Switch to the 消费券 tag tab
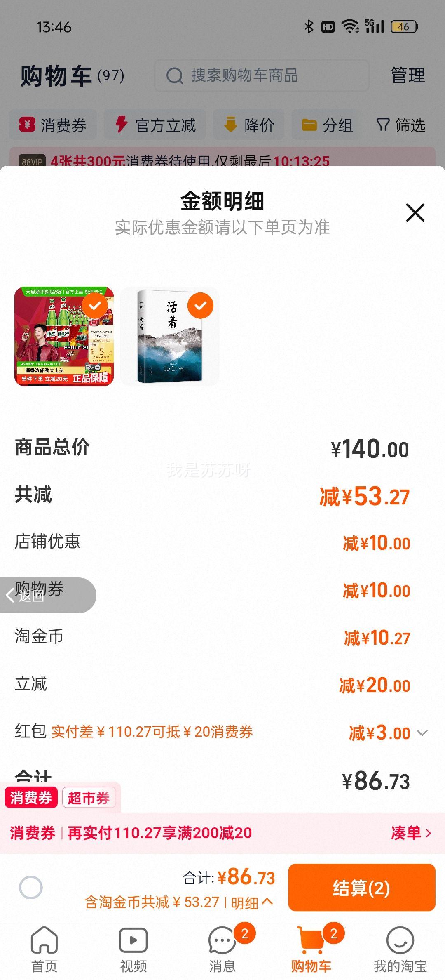 (31, 798)
